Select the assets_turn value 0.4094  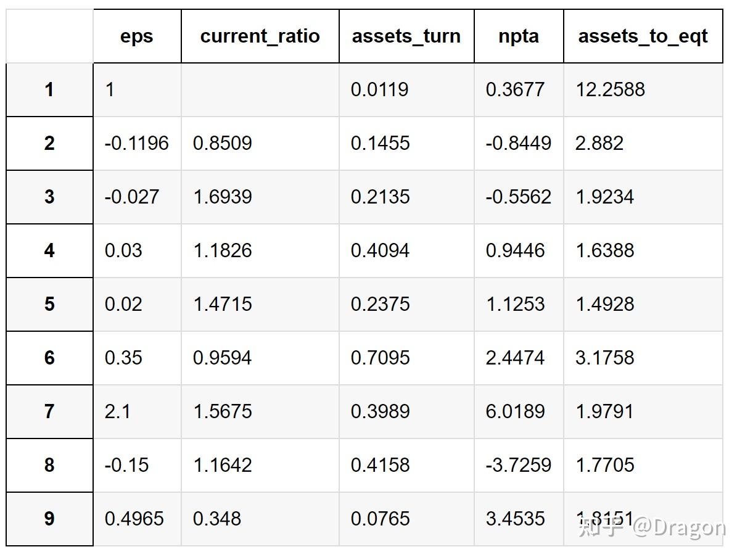click(380, 251)
